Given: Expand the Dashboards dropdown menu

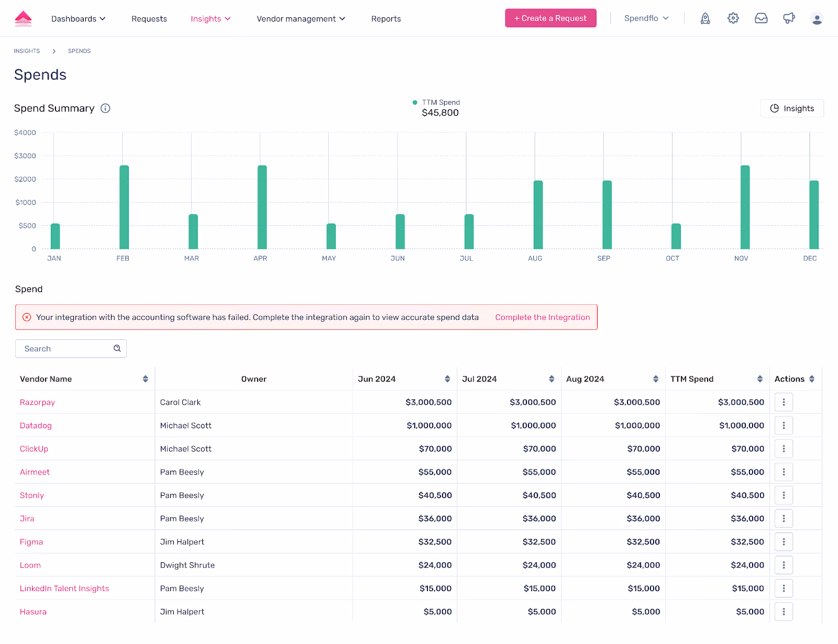Looking at the screenshot, I should 79,19.
